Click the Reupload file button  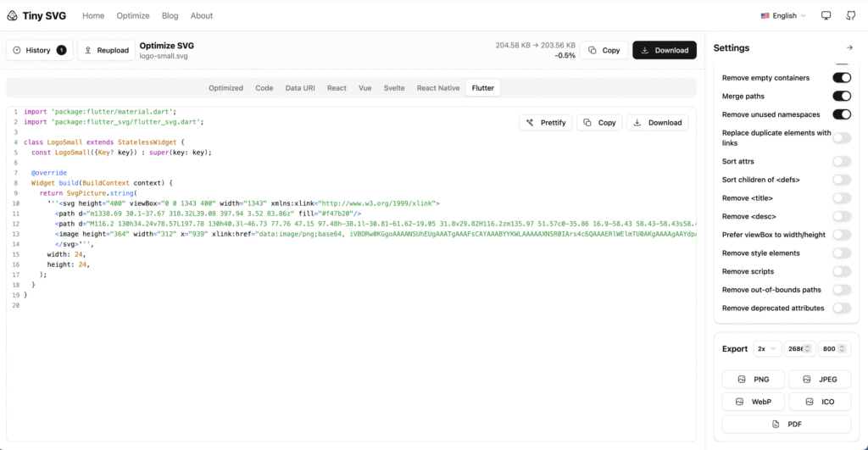(x=106, y=51)
